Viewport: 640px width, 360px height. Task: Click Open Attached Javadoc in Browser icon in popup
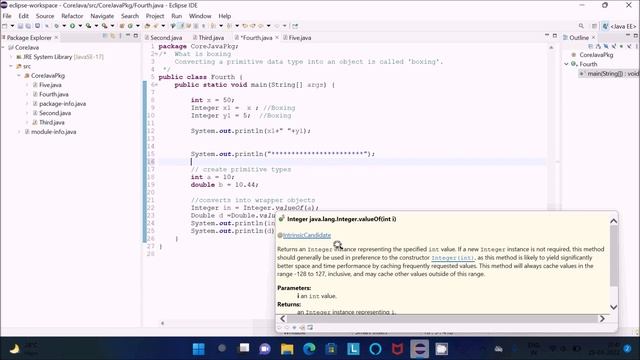click(310, 327)
